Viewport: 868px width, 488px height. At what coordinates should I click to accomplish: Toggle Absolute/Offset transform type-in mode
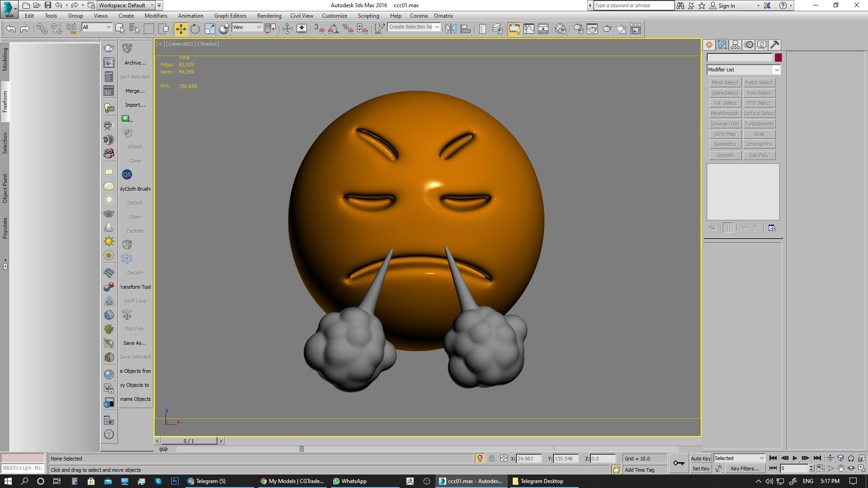[x=504, y=458]
